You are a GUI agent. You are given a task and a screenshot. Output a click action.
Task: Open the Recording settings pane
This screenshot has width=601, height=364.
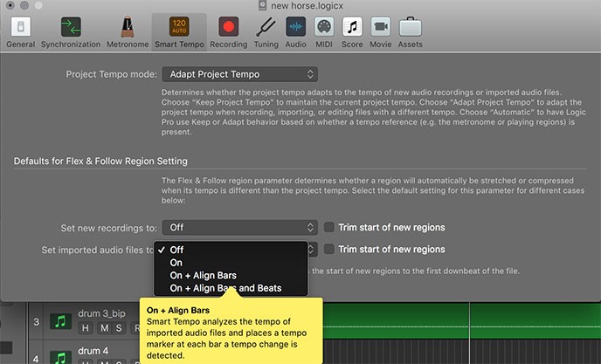[229, 32]
